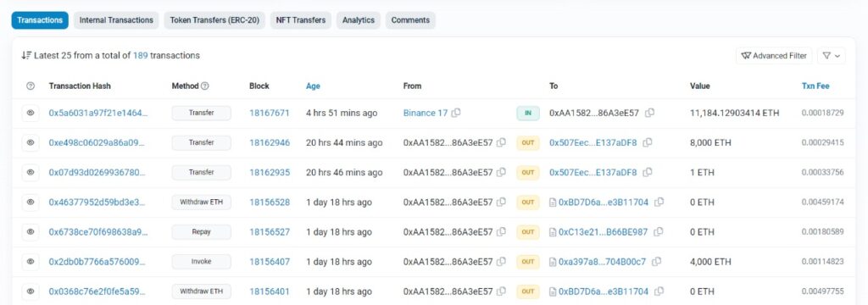Copy To address in 11,184.12903414 ETH row
Viewport: 868px width, 305px height.
click(650, 113)
